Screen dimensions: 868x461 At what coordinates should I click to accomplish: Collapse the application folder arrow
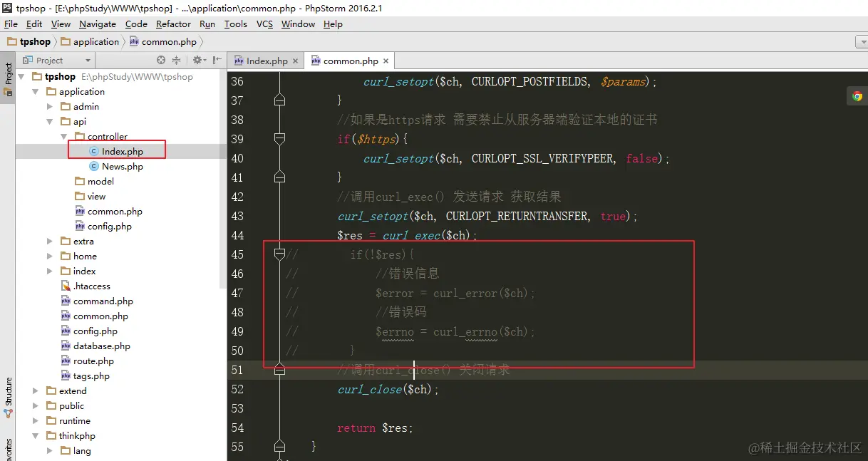[x=36, y=92]
